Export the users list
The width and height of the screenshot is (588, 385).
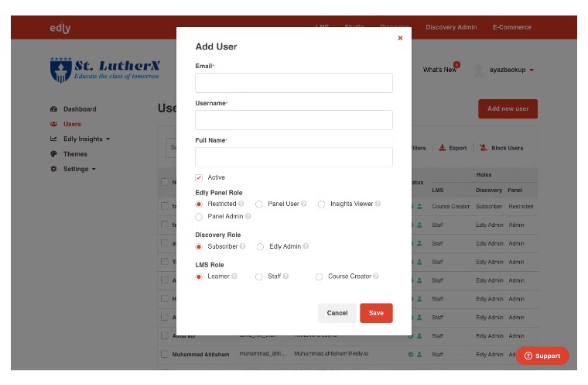453,148
